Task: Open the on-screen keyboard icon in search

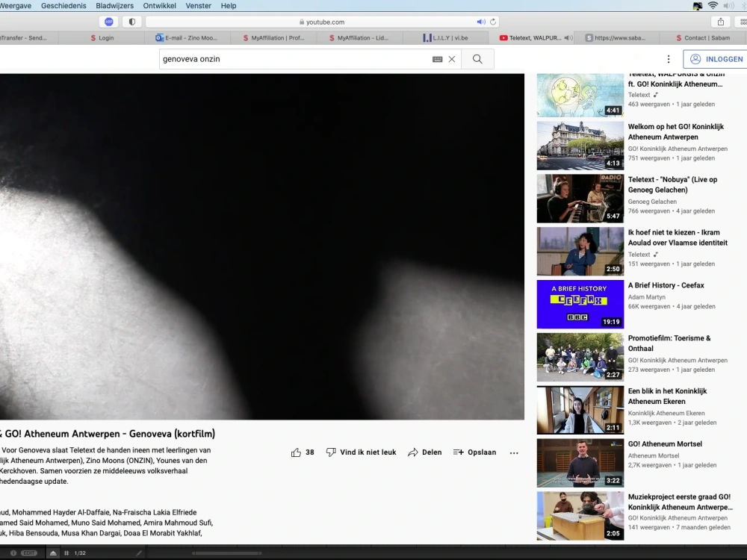Action: (437, 59)
